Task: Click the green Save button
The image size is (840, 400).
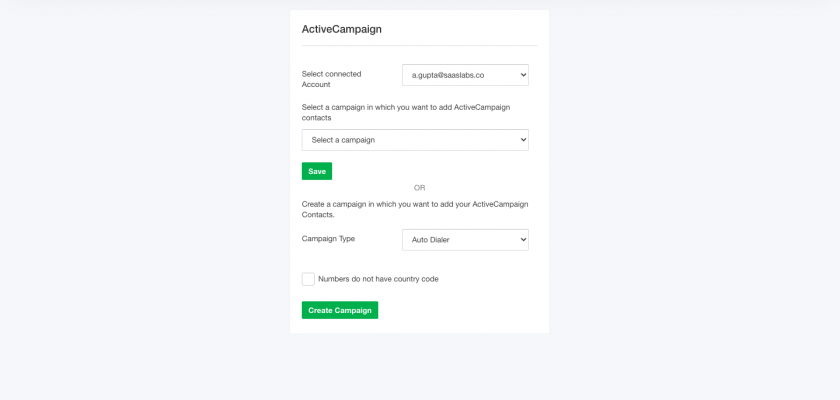Action: coord(317,171)
